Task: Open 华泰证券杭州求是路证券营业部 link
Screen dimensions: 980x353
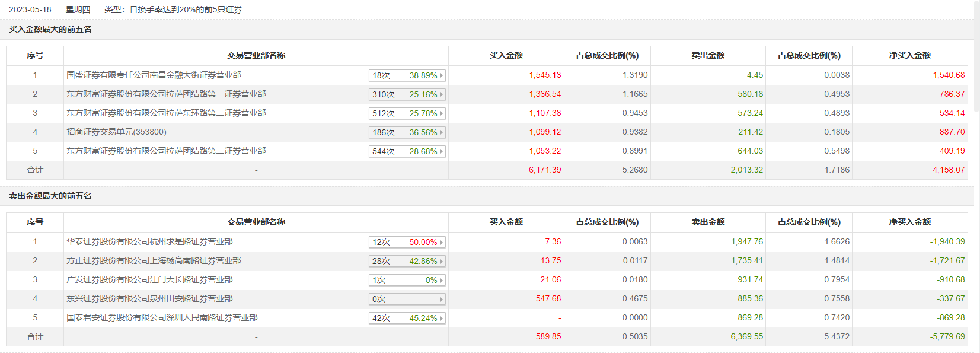Action: (x=149, y=241)
